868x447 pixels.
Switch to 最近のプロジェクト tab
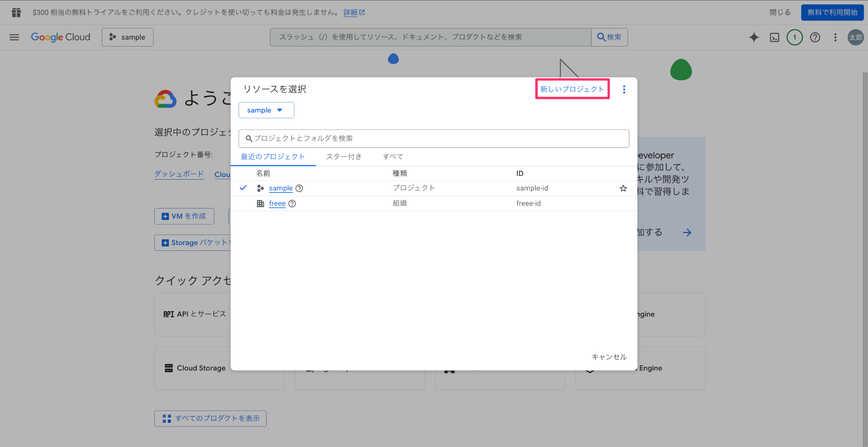[273, 157]
